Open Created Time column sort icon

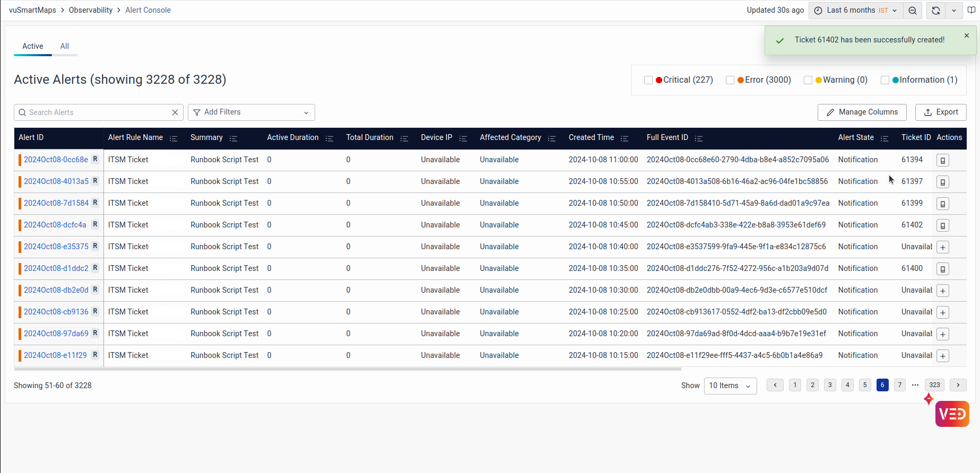pos(625,138)
